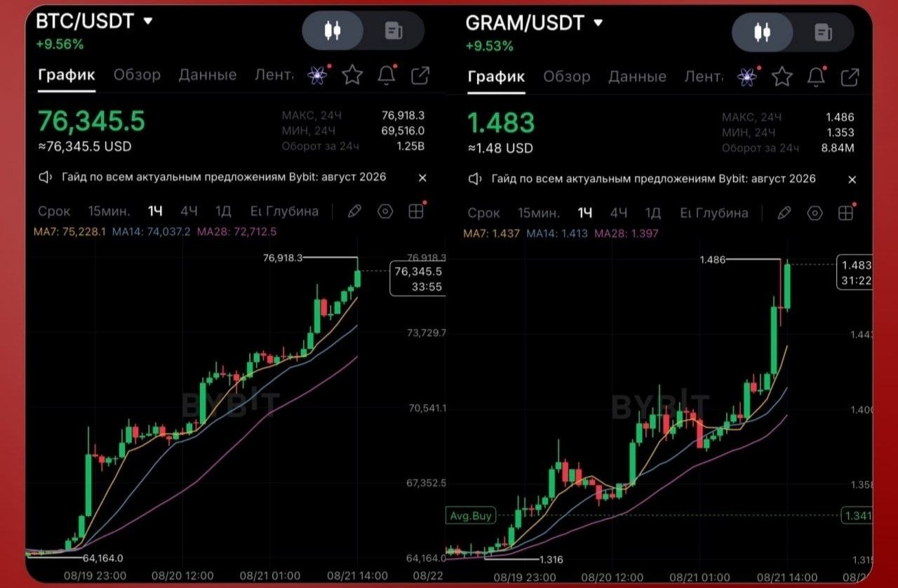Open hexagon chart settings in BTC/USDT panel
Viewport: 898px width, 588px height.
(385, 211)
